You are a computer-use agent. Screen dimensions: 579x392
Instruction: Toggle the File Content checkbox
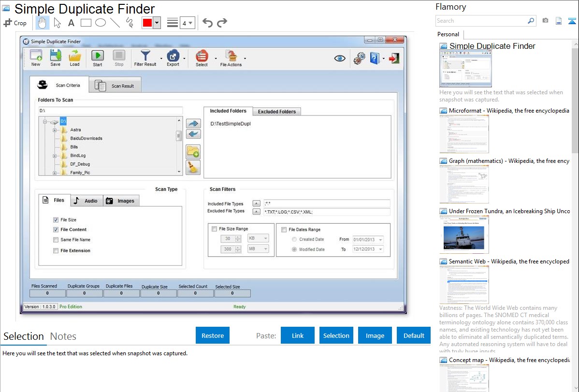[56, 230]
